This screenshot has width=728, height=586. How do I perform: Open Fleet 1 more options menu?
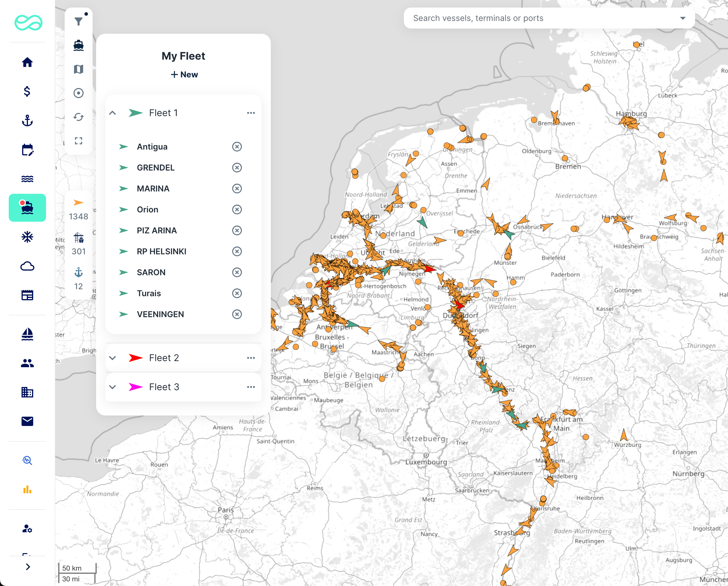[x=251, y=113]
